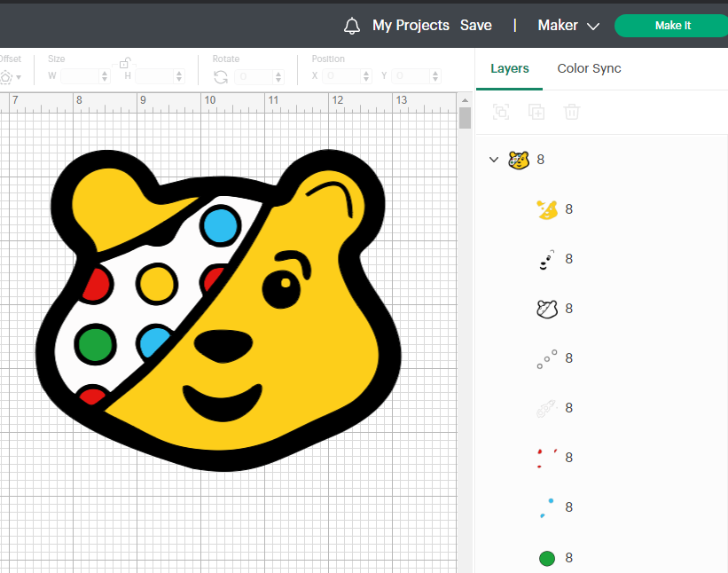Open the Maker machine dropdown
Screen dimensions: 728x573
[x=568, y=25]
